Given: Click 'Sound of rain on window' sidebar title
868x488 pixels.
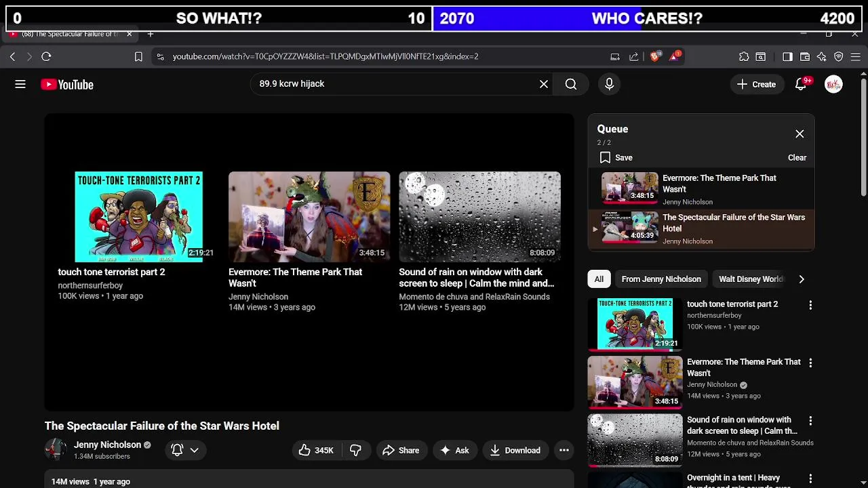Looking at the screenshot, I should pyautogui.click(x=742, y=426).
